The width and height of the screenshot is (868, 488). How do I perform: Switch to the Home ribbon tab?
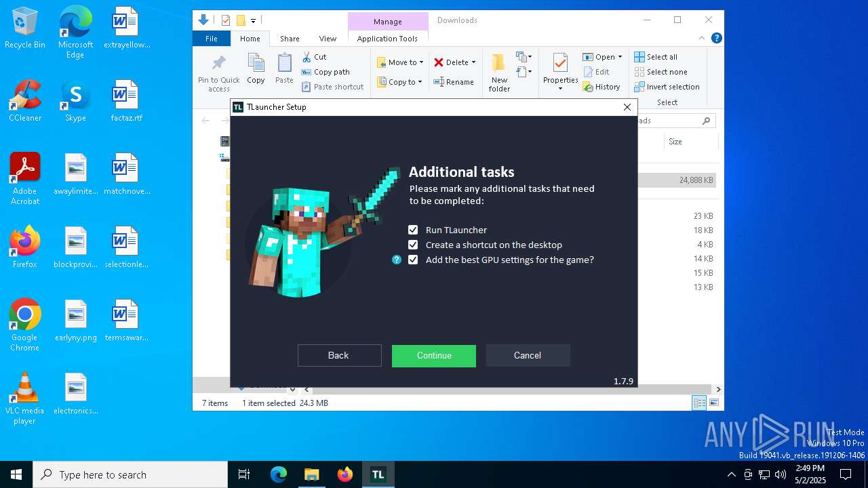pos(250,39)
